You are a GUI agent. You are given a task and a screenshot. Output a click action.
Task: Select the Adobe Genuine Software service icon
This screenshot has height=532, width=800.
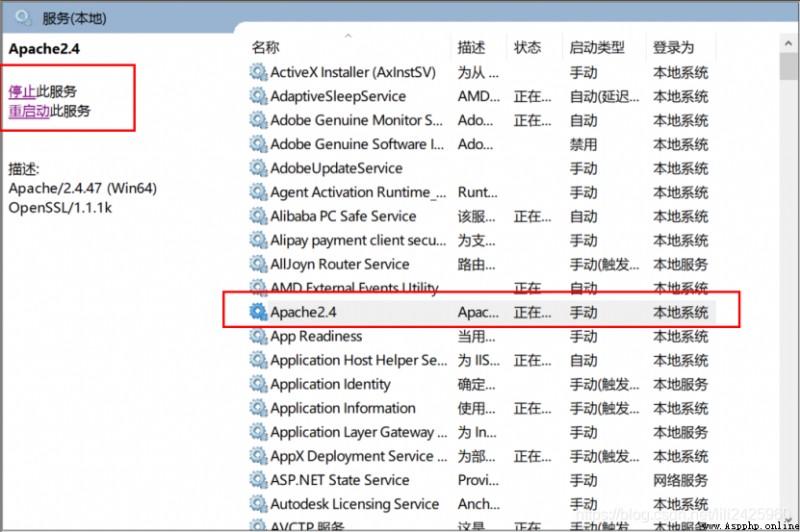coord(258,144)
